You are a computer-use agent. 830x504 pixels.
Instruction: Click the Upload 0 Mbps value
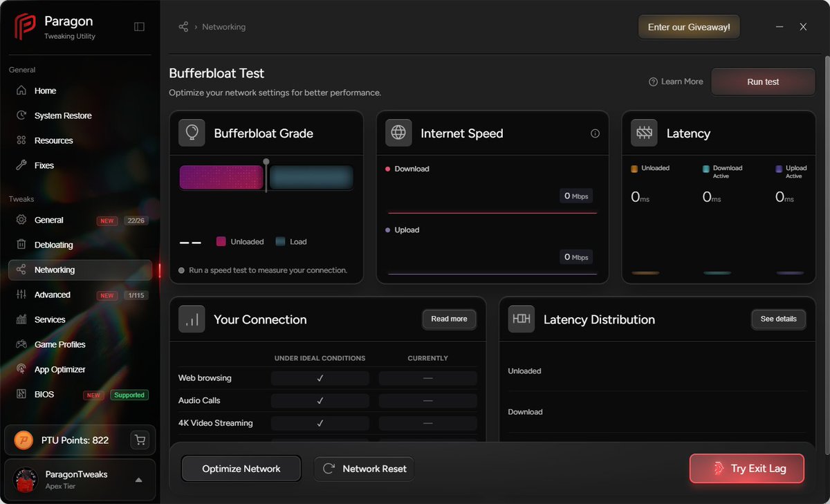pyautogui.click(x=576, y=257)
